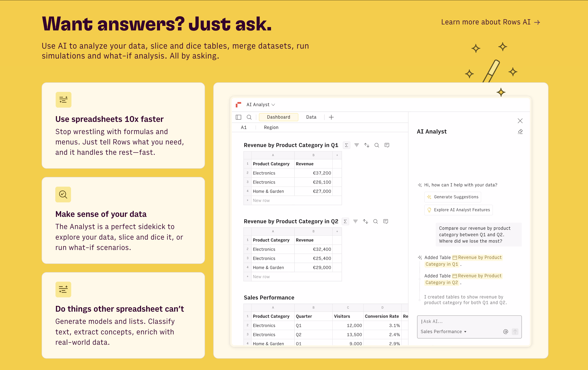
Task: Open the search icon in the tab bar
Action: coord(249,117)
